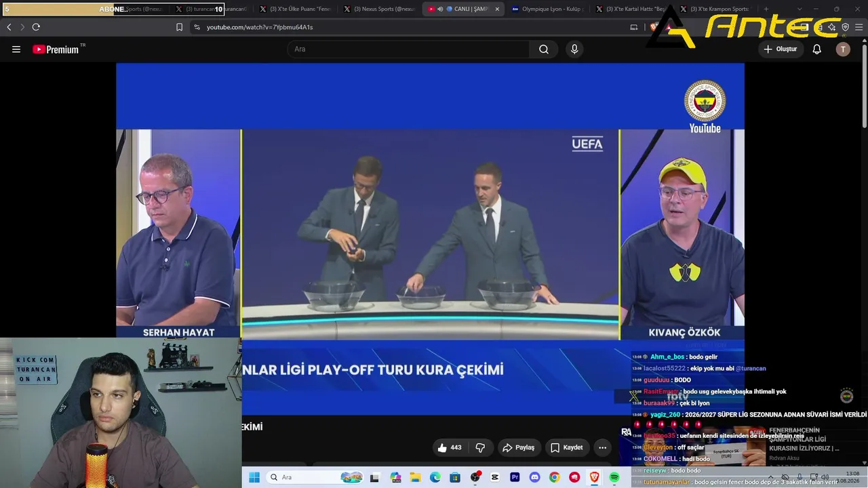
Task: Launch Microsoft Edge from the taskbar
Action: click(435, 477)
